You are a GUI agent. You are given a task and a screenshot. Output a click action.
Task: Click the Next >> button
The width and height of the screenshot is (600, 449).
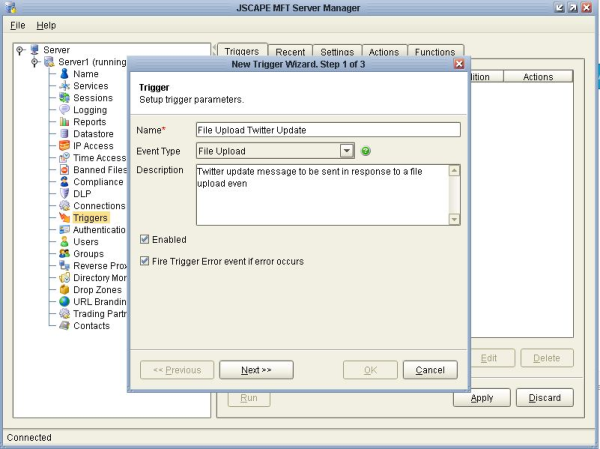[x=256, y=370]
